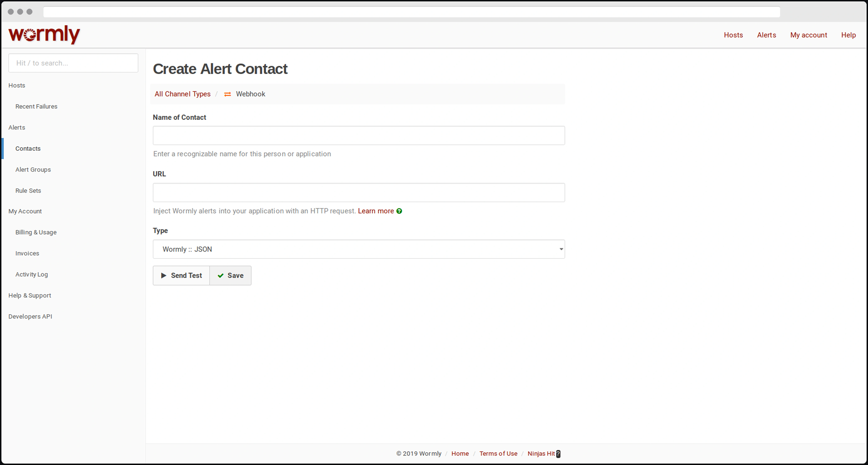Click green question mark help icon
Image resolution: width=868 pixels, height=465 pixels.
(x=399, y=211)
